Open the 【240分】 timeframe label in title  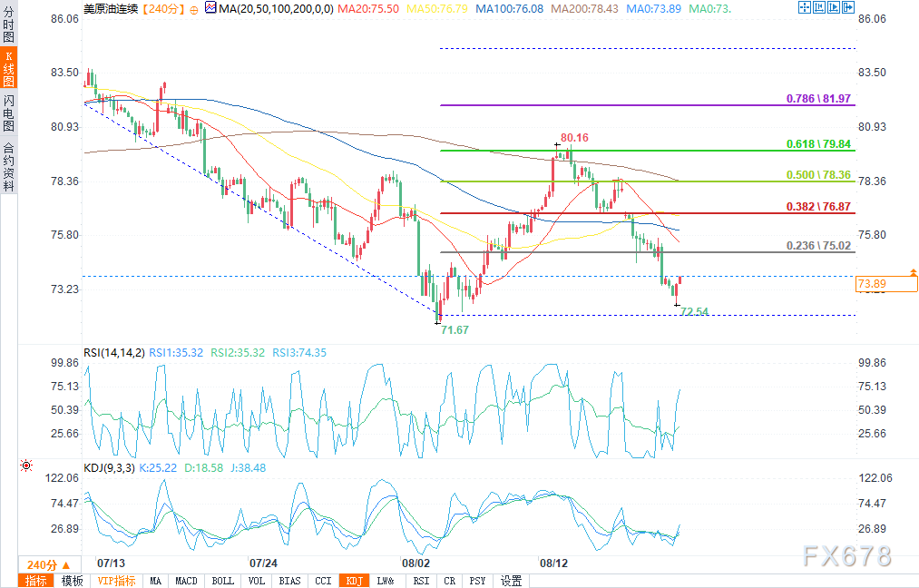click(x=163, y=8)
